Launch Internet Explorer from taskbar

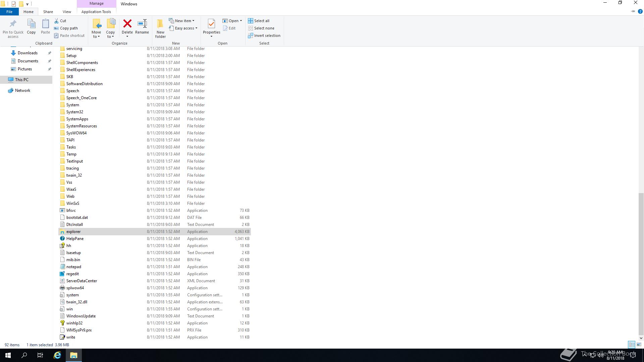pos(57,355)
